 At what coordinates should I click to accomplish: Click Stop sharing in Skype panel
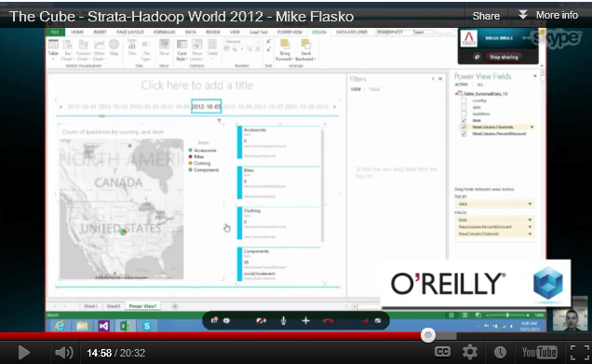coord(504,57)
